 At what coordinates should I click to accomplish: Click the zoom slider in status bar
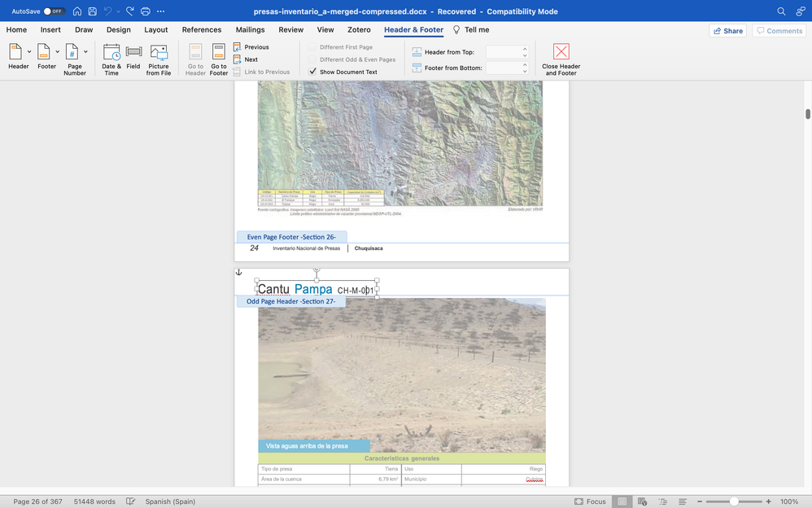pos(735,501)
